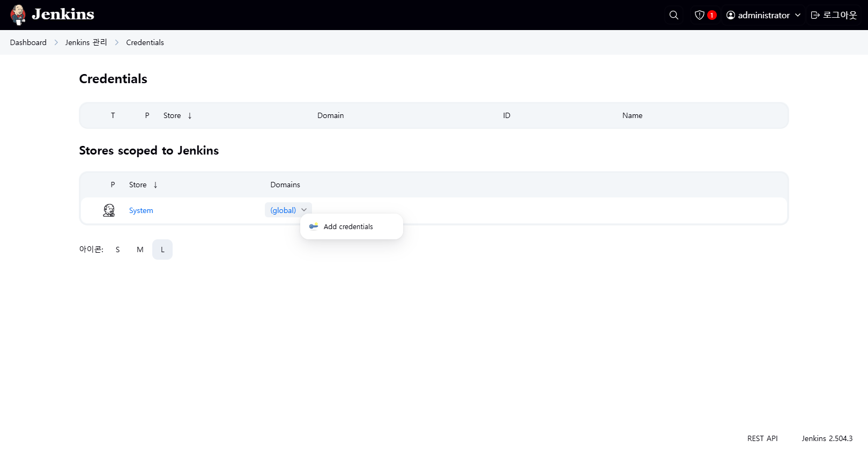Click the Credentials page heading
Image resolution: width=868 pixels, height=455 pixels.
click(x=113, y=79)
